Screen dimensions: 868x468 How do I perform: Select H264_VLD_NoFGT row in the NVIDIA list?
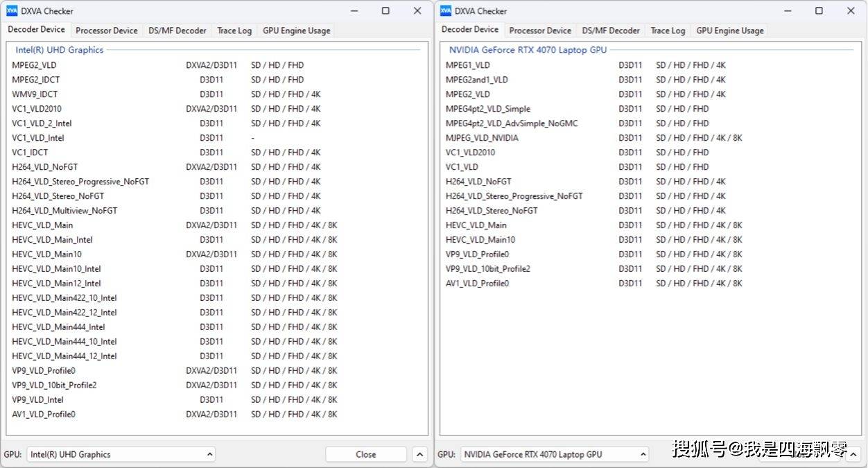[x=650, y=182]
